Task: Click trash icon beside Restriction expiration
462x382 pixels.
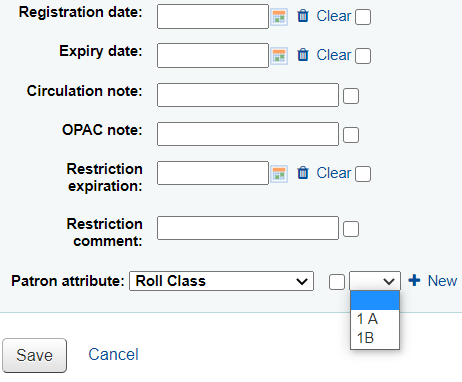Action: 303,173
